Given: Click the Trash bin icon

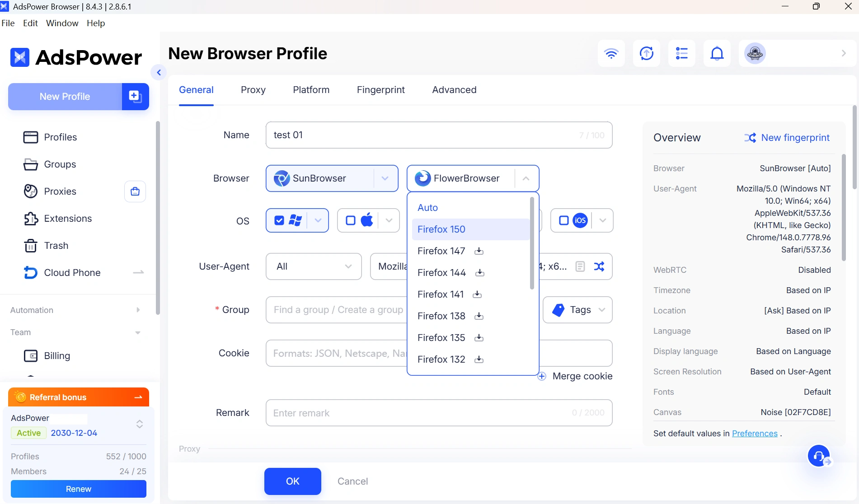Looking at the screenshot, I should point(30,246).
